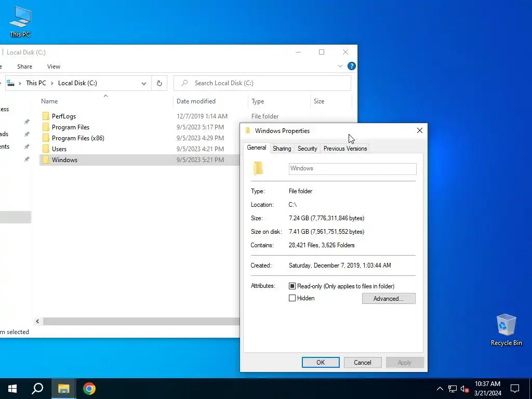The height and width of the screenshot is (399, 532).
Task: Select the Users folder name
Action: click(59, 149)
